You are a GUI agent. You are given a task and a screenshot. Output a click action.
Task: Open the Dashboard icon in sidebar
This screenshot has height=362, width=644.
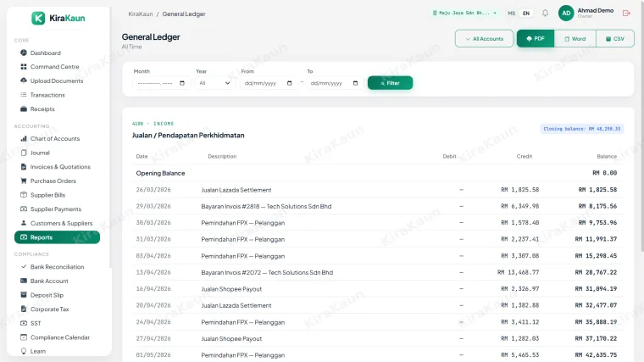click(x=24, y=53)
